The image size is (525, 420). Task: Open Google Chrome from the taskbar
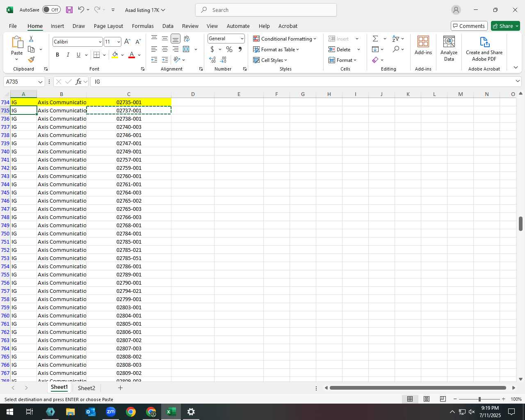(x=131, y=412)
